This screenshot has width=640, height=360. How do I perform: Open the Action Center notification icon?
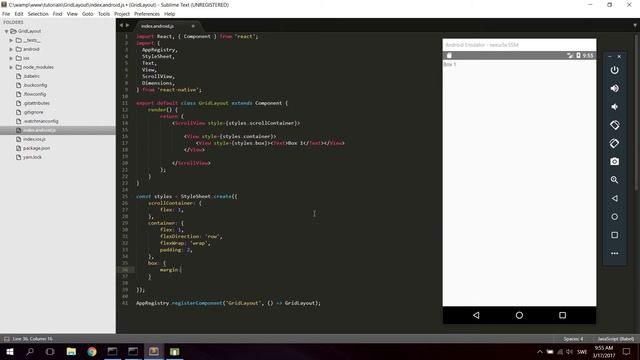[x=627, y=351]
